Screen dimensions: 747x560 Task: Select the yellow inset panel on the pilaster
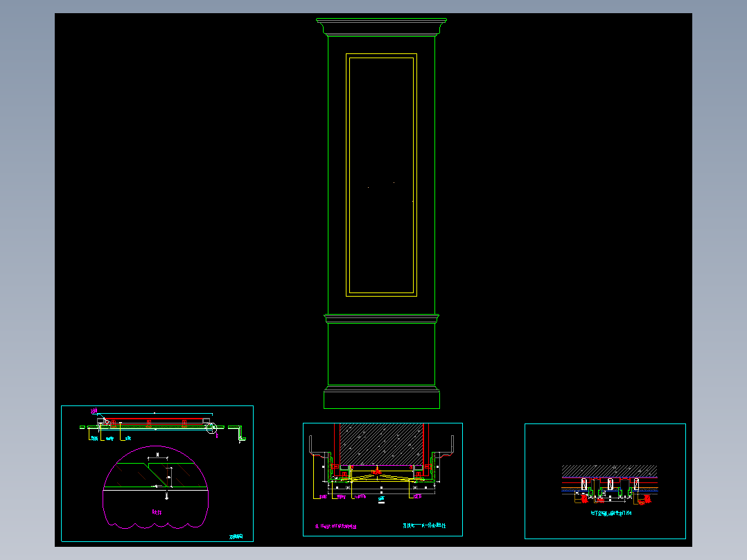pyautogui.click(x=381, y=175)
